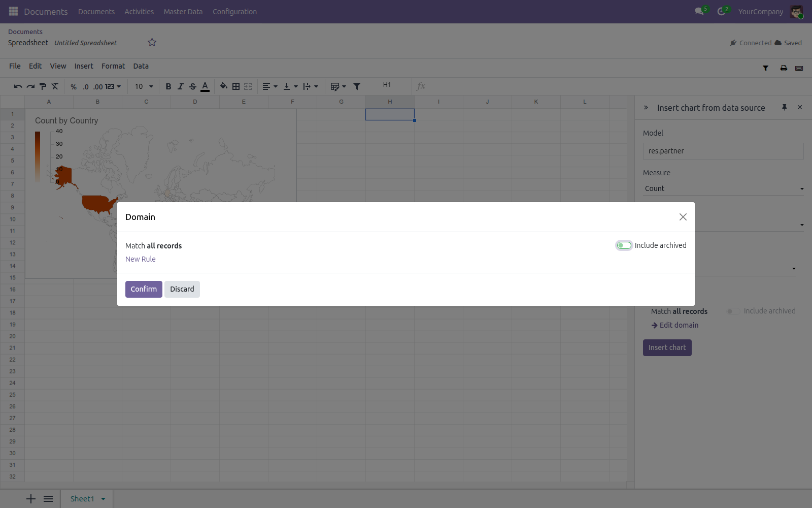Select column A header
This screenshot has height=508, width=812.
click(x=49, y=102)
